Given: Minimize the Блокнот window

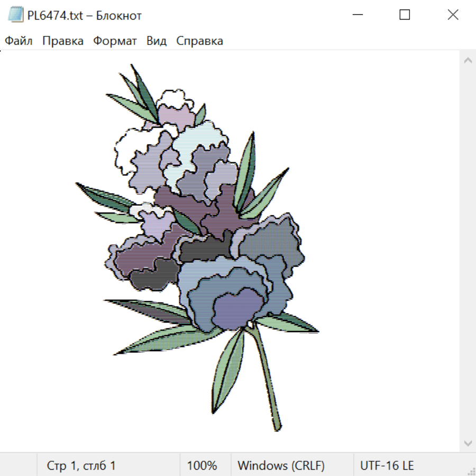Looking at the screenshot, I should (358, 15).
